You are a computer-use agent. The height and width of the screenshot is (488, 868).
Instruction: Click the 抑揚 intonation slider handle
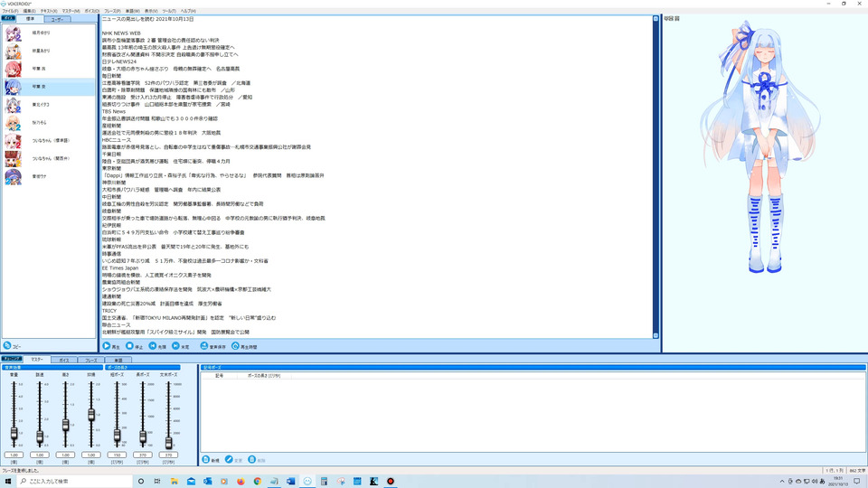click(91, 415)
